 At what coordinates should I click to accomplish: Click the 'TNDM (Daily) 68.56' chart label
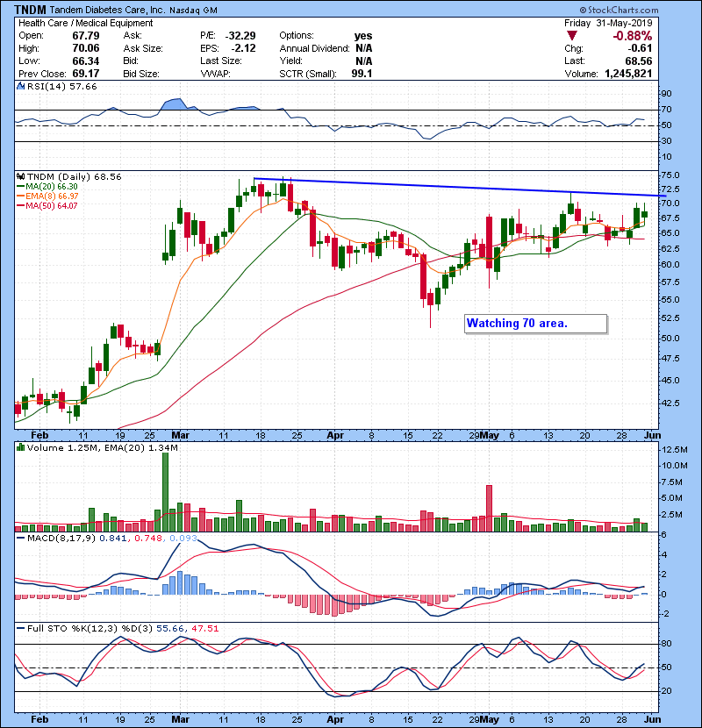pos(74,176)
